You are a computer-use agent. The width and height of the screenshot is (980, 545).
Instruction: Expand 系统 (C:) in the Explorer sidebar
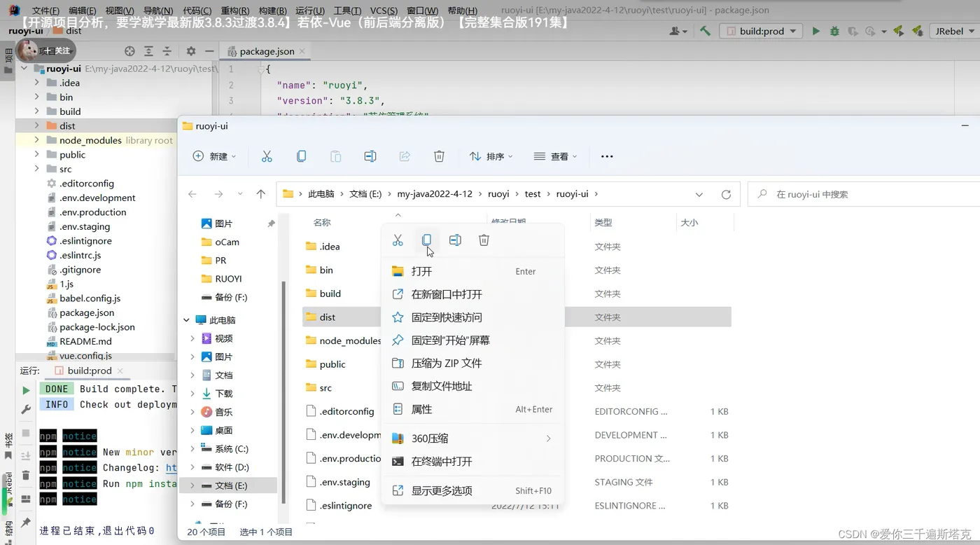pos(192,449)
